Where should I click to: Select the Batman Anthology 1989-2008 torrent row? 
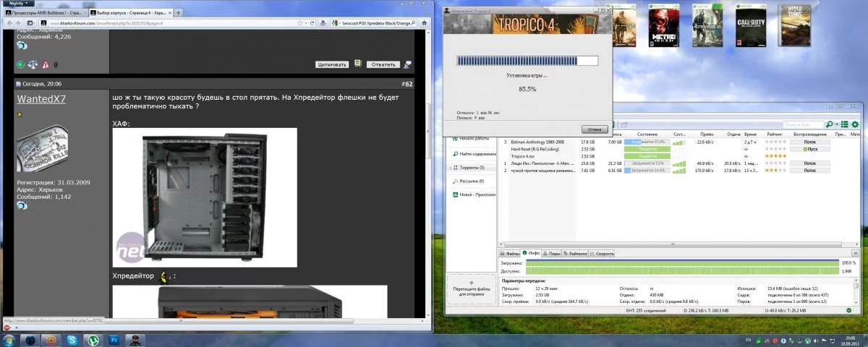point(680,142)
